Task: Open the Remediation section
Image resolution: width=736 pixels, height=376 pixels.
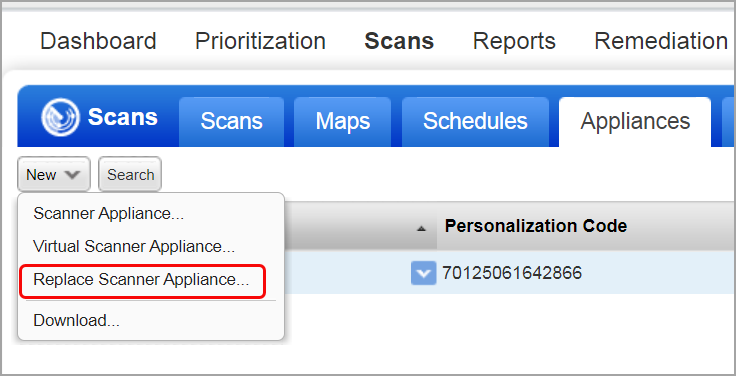Action: (x=661, y=41)
